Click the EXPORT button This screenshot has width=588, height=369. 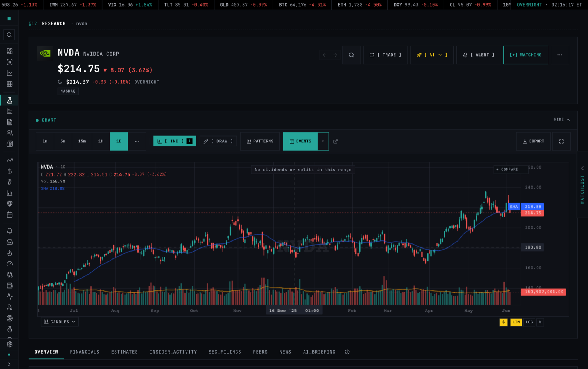[x=533, y=141]
